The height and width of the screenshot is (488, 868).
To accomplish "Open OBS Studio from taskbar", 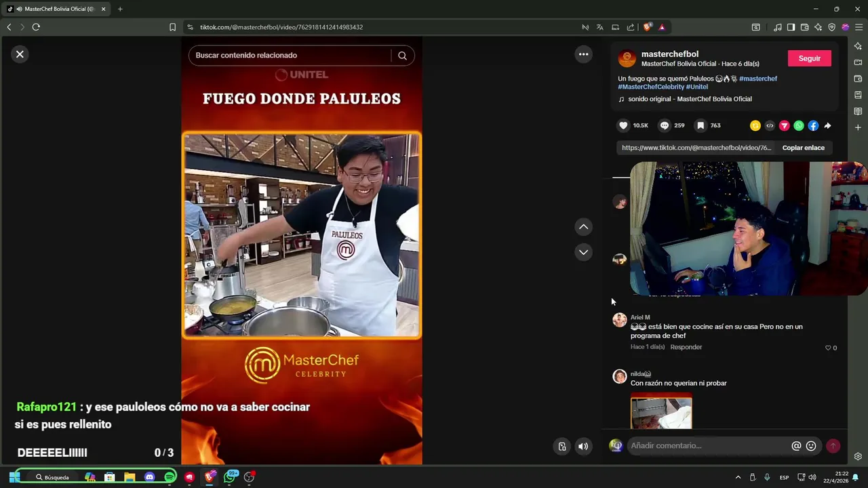I will tap(250, 477).
